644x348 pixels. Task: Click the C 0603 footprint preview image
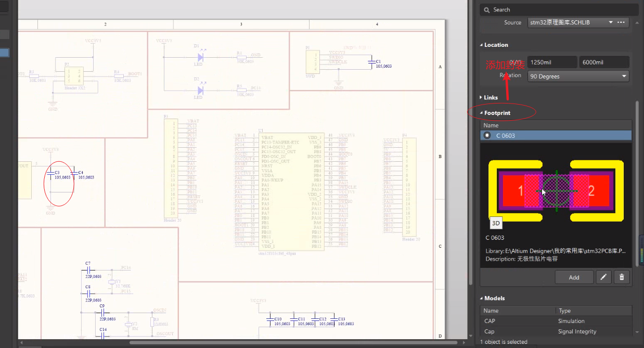(x=556, y=191)
